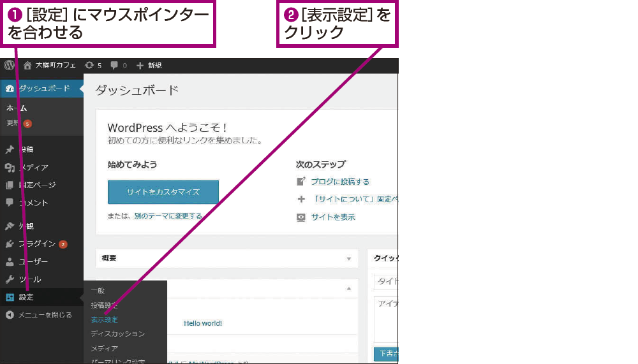Click the red update count badge 5
Image resolution: width=638 pixels, height=364 pixels.
click(27, 124)
